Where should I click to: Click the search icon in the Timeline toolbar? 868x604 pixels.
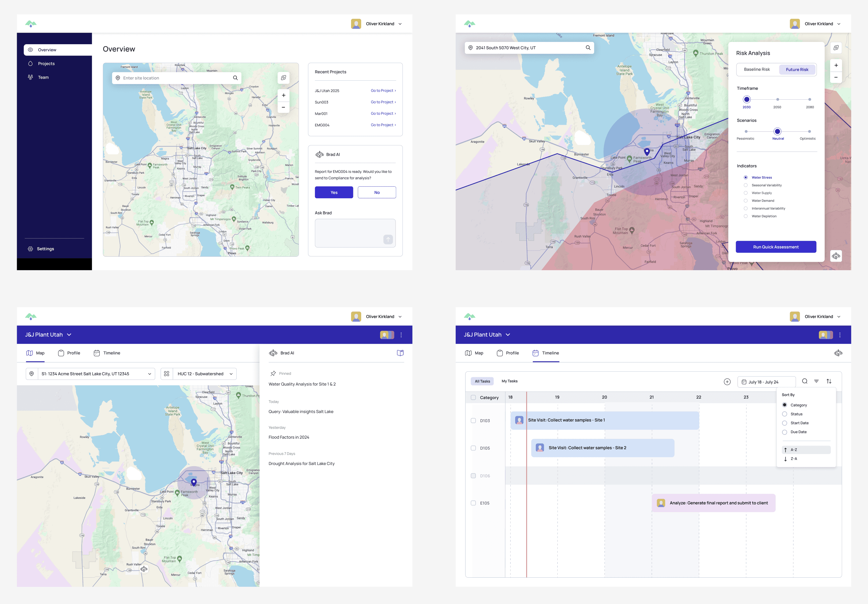(x=805, y=381)
